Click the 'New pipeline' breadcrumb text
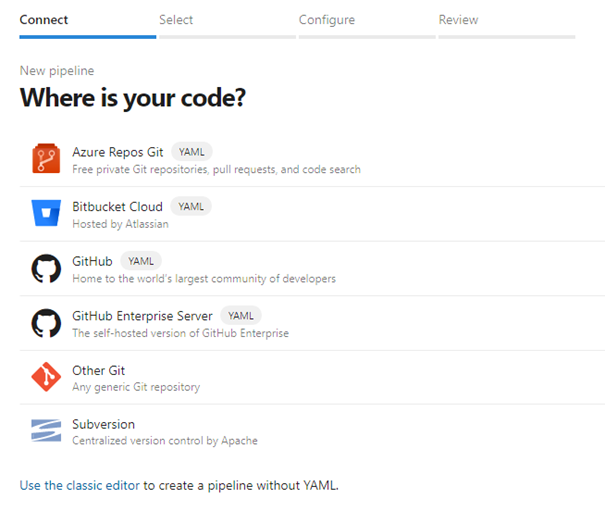 pos(57,71)
